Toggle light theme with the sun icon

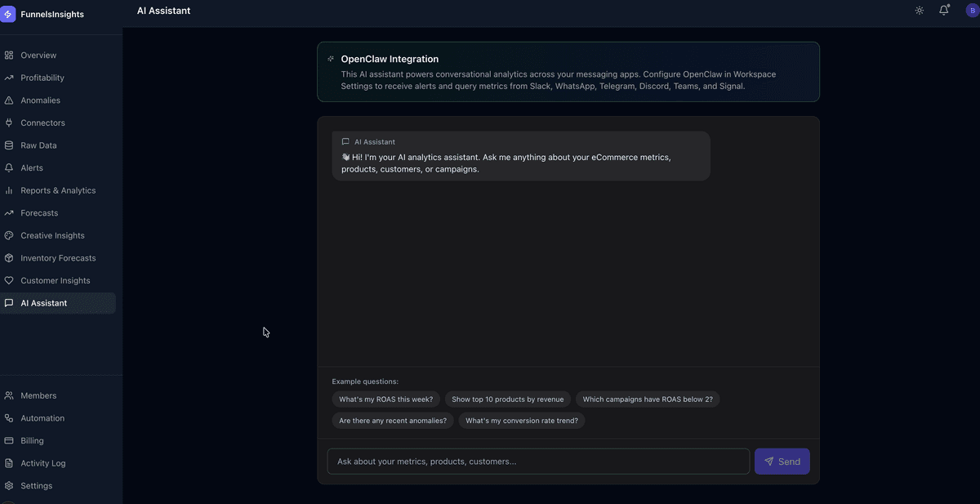[919, 10]
